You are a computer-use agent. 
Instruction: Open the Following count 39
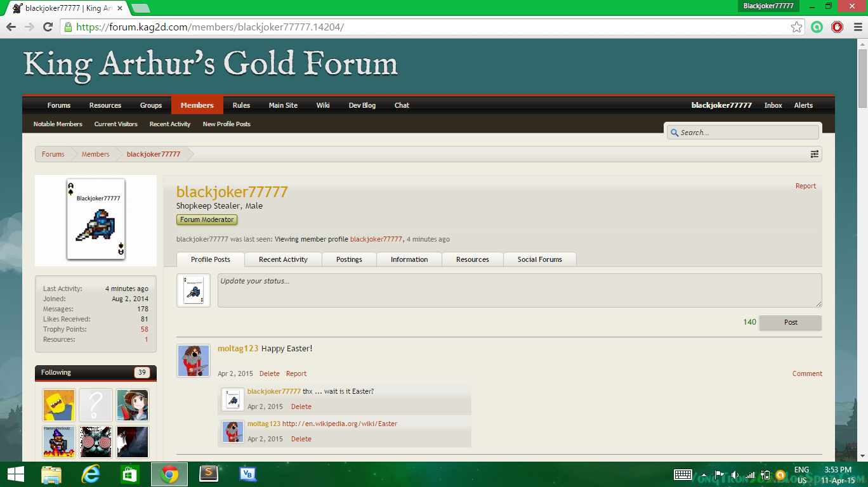(x=142, y=373)
